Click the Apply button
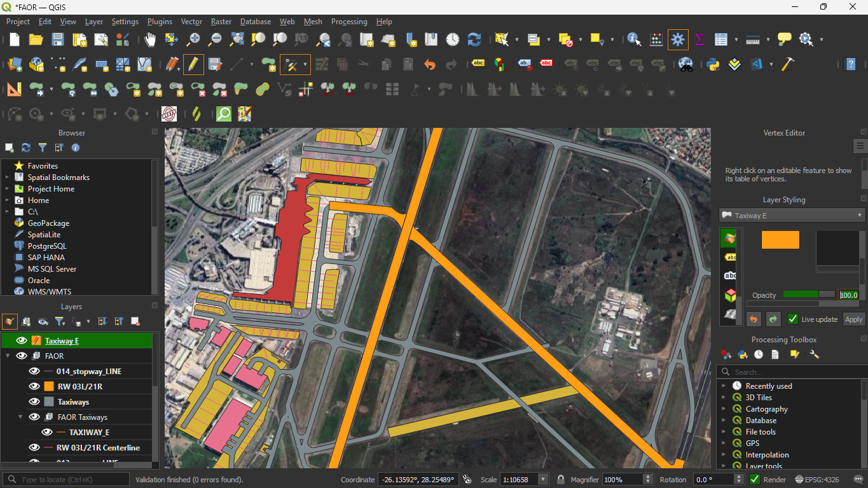Screen dimensions: 868x488 pos(853,319)
